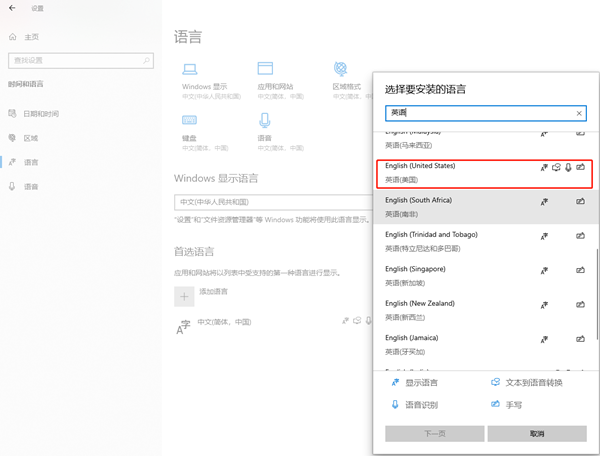Click handwriting icon for English (United States)

[580, 167]
